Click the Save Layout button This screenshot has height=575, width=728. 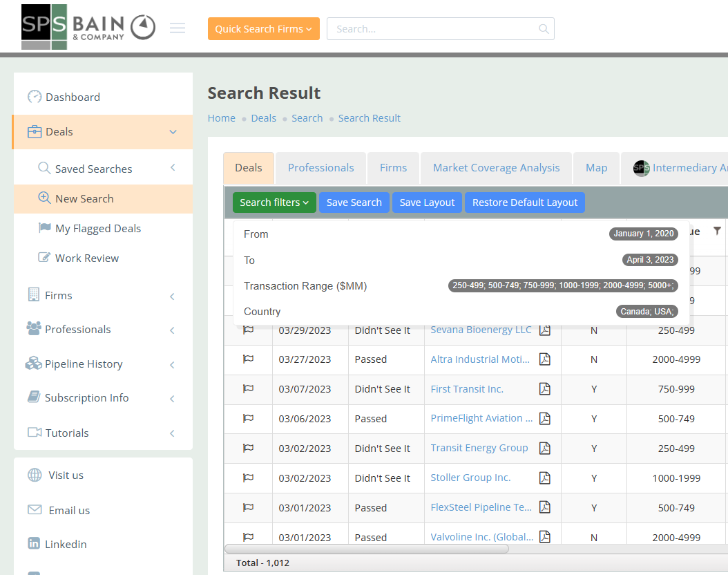(427, 202)
